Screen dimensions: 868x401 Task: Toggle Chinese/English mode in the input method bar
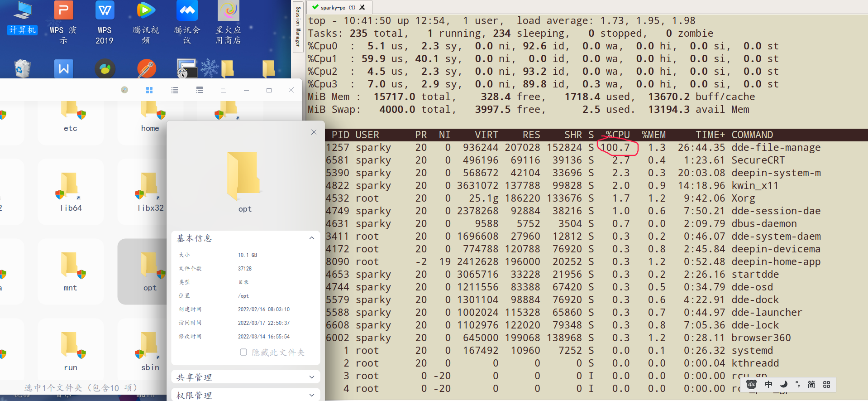pyautogui.click(x=768, y=384)
